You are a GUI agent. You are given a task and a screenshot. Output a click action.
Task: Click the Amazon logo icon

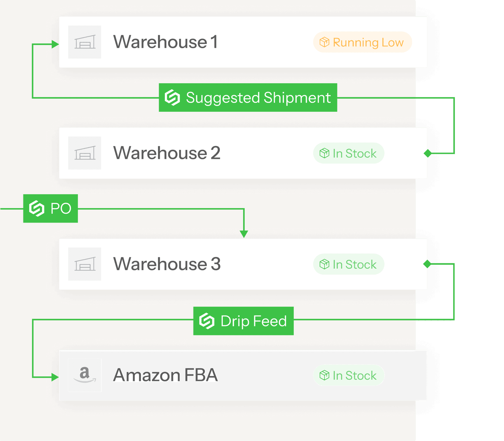[85, 375]
